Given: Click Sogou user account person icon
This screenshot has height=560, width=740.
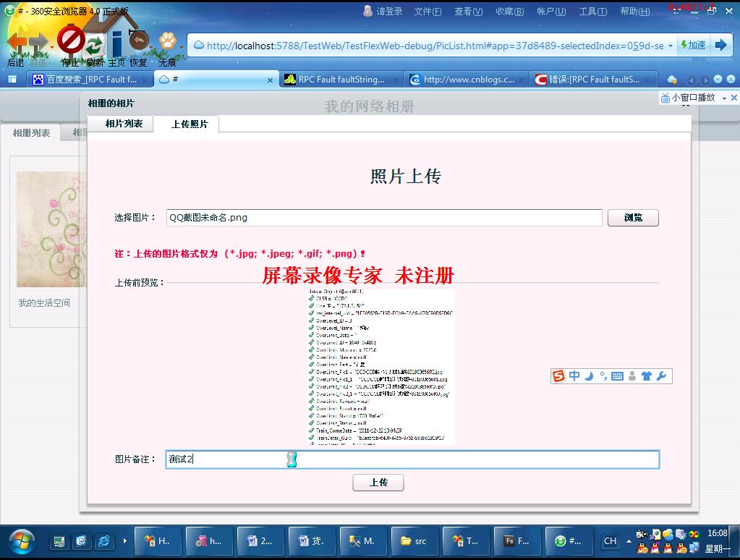Looking at the screenshot, I should 632,376.
